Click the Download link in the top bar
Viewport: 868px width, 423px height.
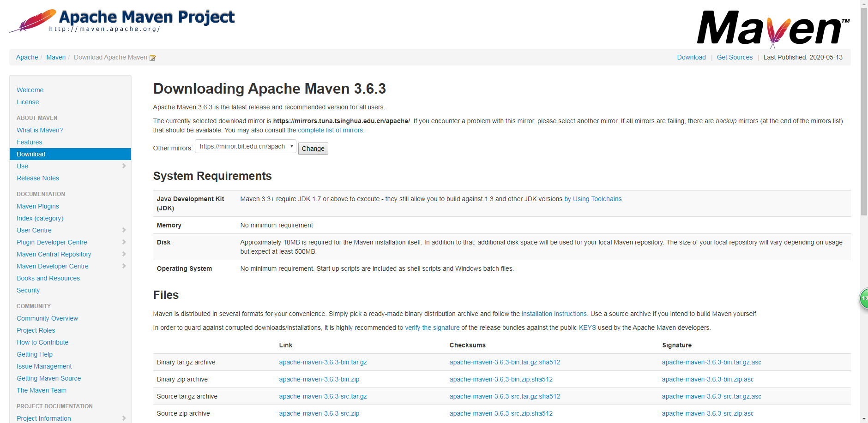[691, 57]
